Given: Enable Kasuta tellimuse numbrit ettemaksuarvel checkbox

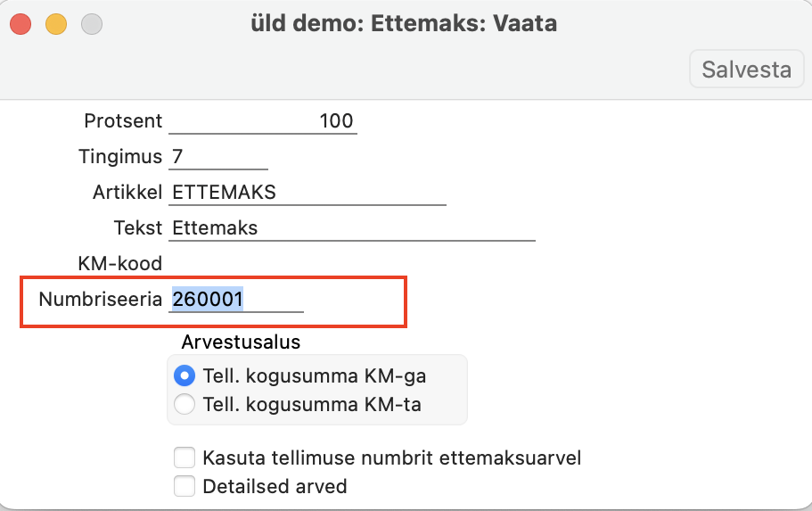Looking at the screenshot, I should (x=185, y=458).
